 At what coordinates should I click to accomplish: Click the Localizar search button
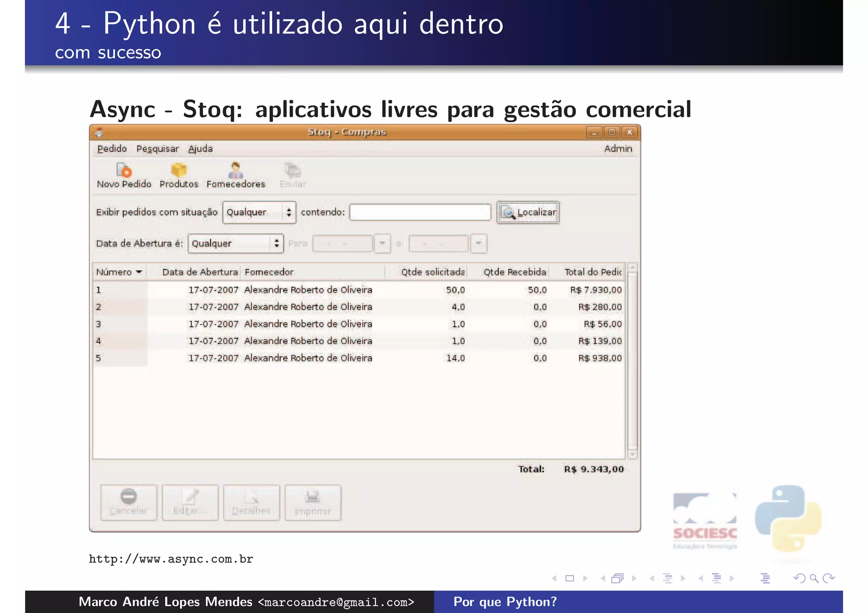click(528, 212)
